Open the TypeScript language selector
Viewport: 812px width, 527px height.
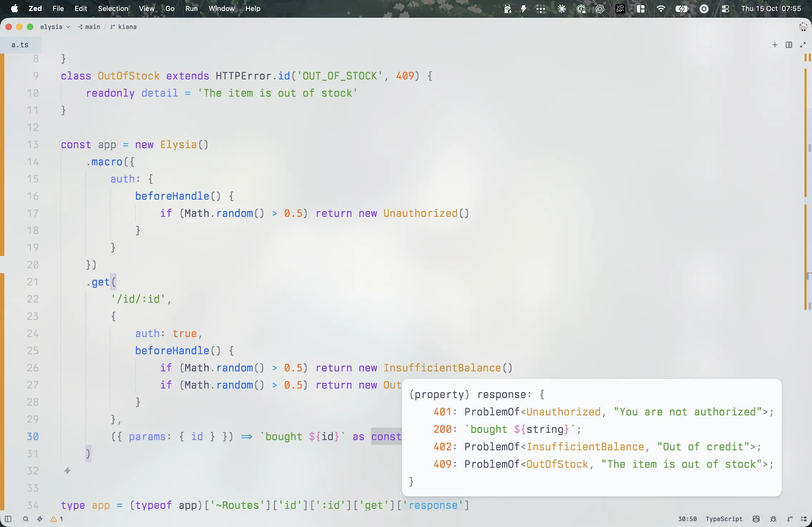click(724, 519)
